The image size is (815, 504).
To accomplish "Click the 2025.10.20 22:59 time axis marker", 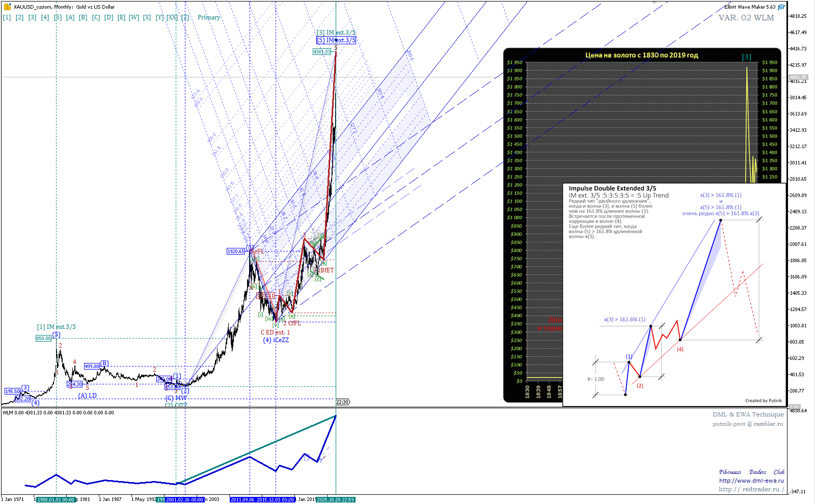I will [x=335, y=500].
